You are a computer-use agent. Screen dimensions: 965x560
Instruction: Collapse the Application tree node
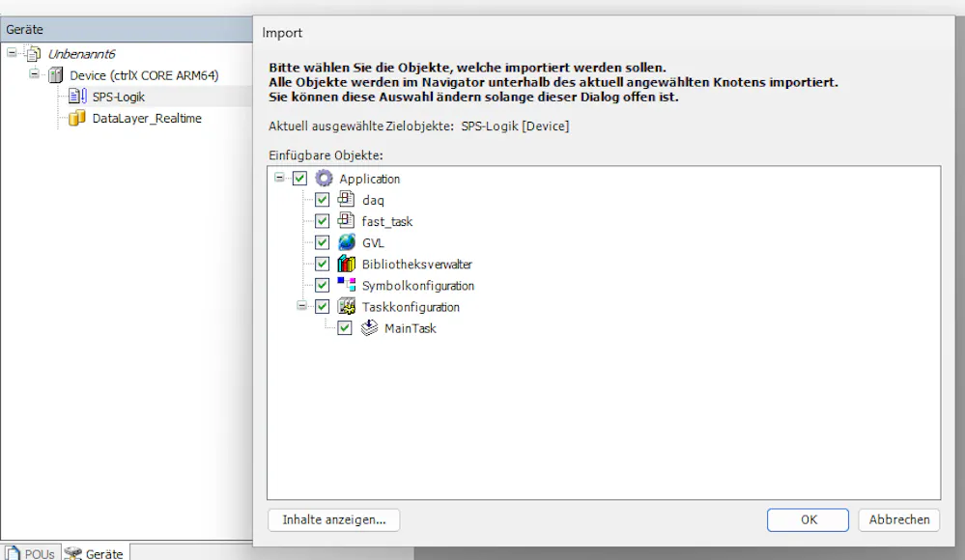[x=279, y=179]
